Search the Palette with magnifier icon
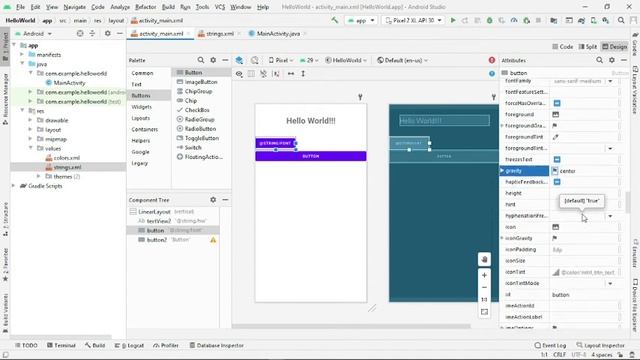This screenshot has height=360, width=640. point(201,60)
